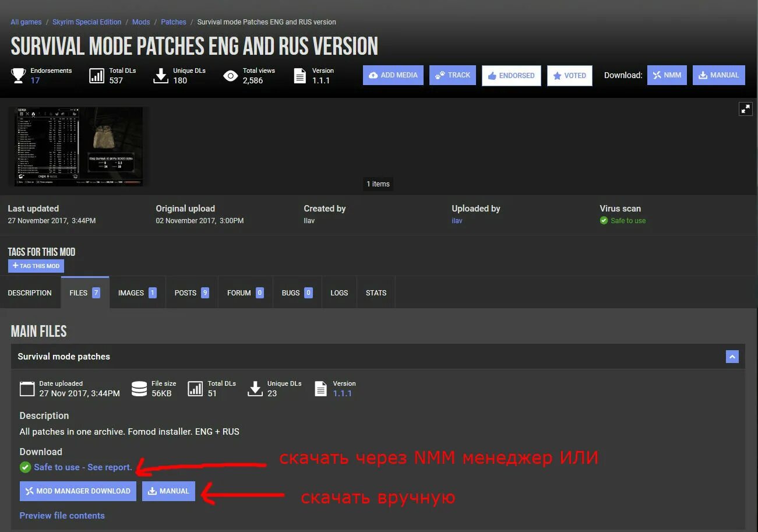Open uploader profile link ilav

[x=457, y=221]
